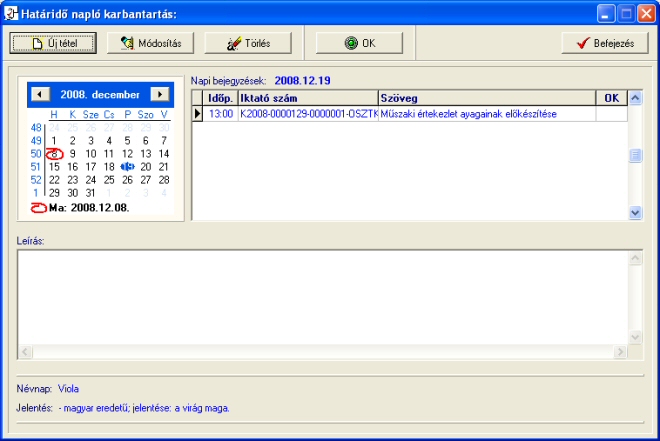Go to next month in calendar
This screenshot has height=441, width=660.
(160, 94)
